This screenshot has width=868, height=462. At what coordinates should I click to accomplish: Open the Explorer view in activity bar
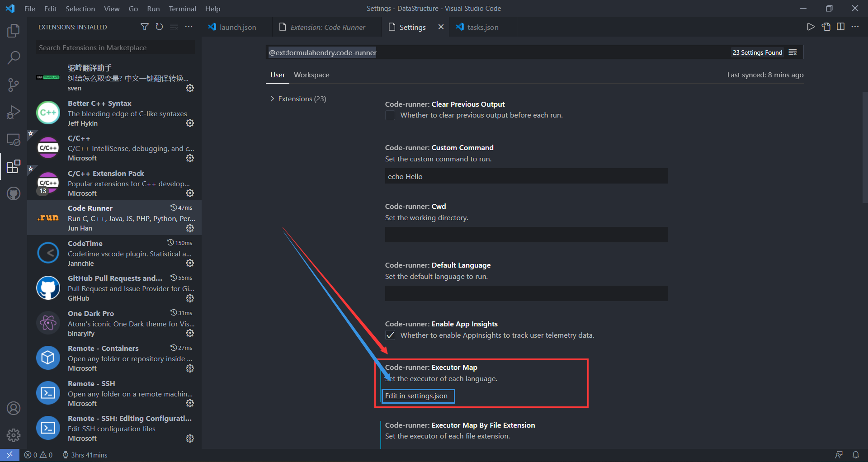[14, 31]
